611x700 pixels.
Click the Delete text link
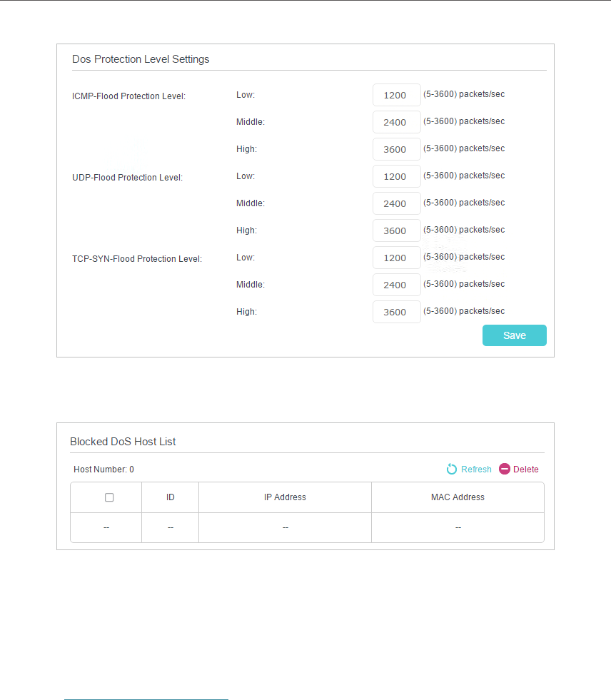point(526,470)
